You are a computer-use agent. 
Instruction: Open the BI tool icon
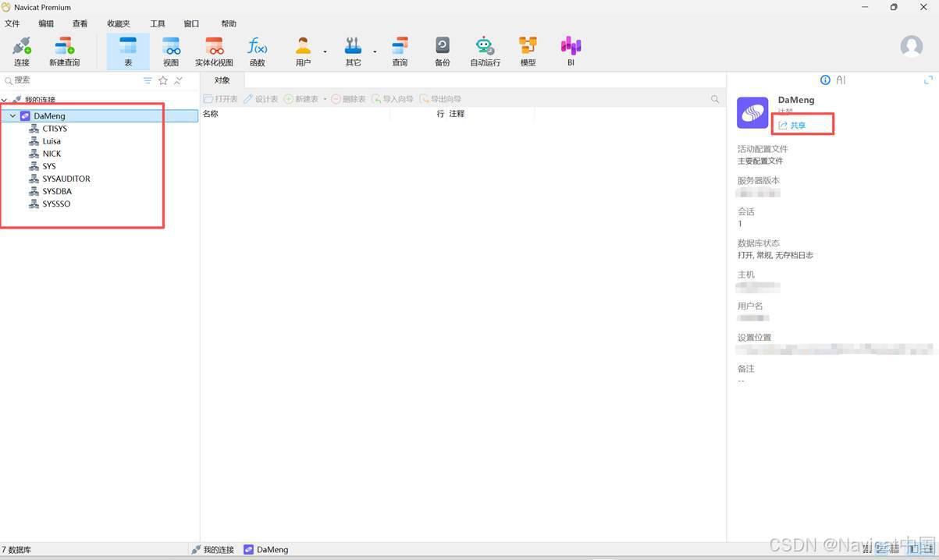point(571,51)
